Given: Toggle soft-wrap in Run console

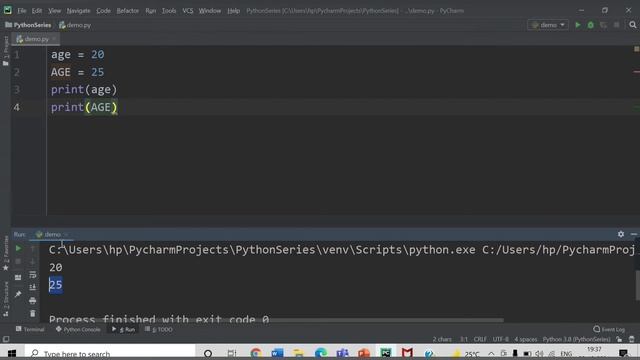Looking at the screenshot, I should [x=33, y=275].
